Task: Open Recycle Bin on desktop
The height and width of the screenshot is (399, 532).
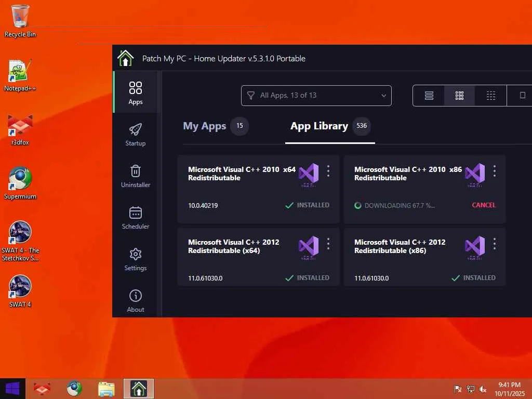Action: click(20, 21)
